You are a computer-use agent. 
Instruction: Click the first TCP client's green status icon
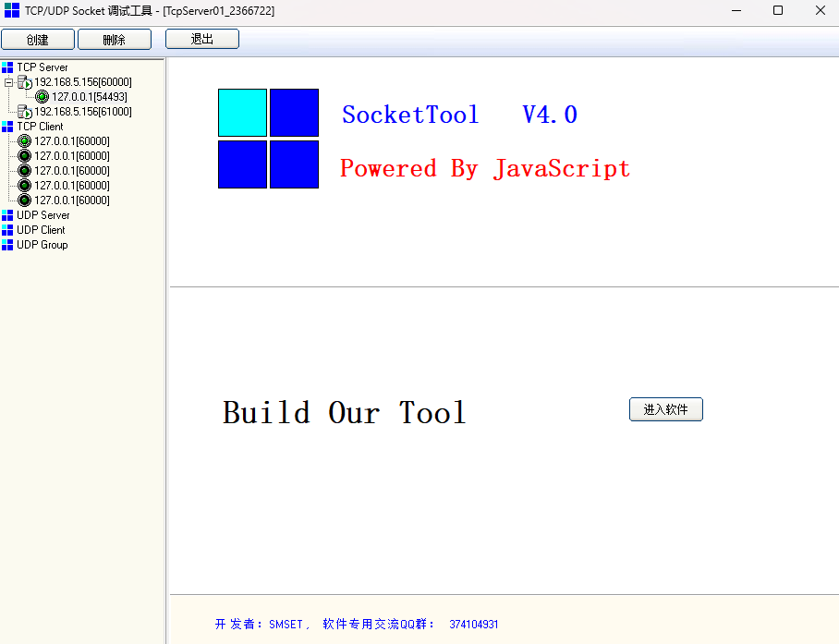25,141
